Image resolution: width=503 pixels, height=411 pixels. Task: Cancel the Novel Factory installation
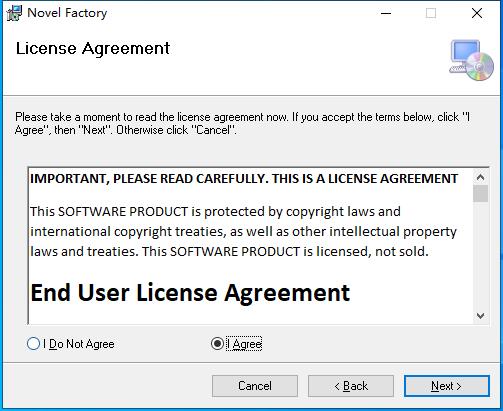point(255,386)
